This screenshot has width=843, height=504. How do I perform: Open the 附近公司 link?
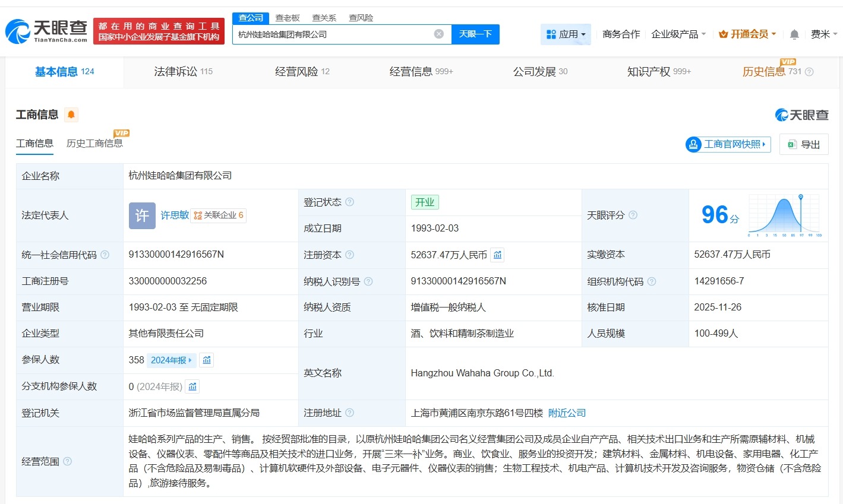point(566,413)
